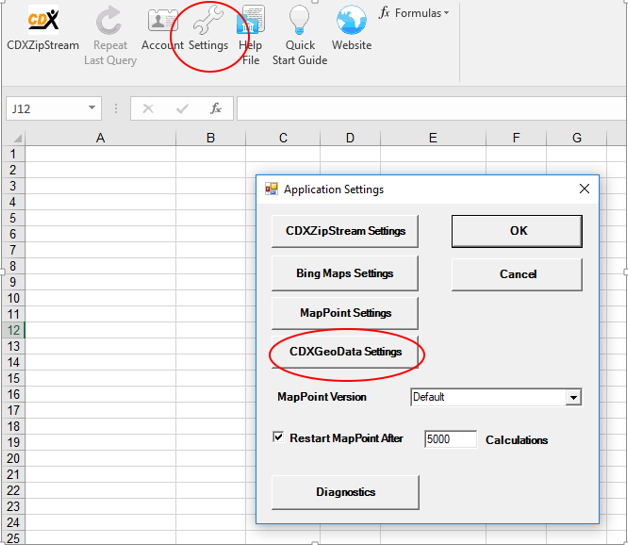
Task: Select row 5 header
Action: pyautogui.click(x=13, y=218)
